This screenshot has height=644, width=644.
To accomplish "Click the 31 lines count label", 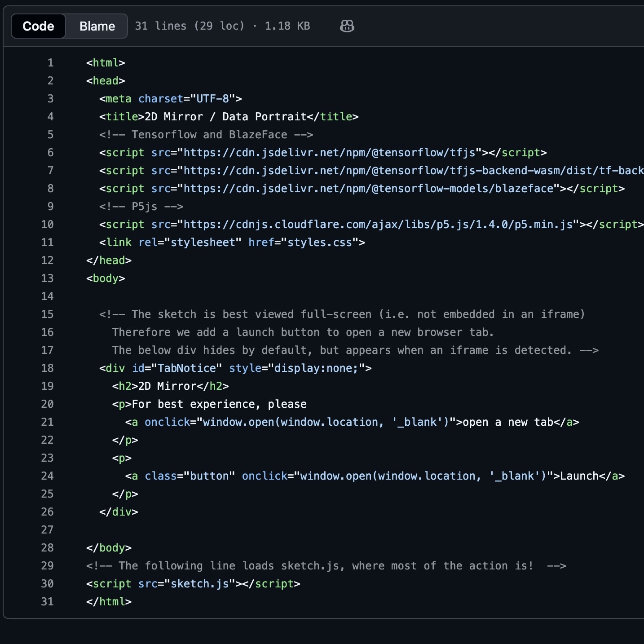I will point(162,26).
